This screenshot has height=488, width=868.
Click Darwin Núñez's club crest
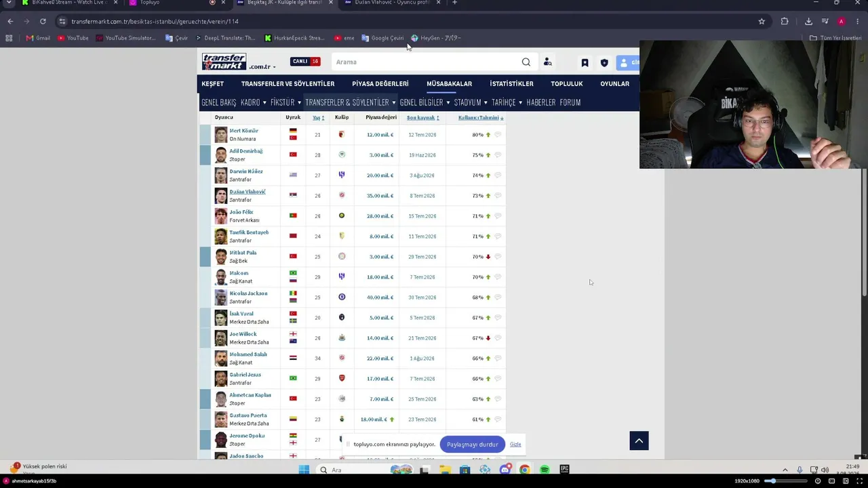coord(342,175)
